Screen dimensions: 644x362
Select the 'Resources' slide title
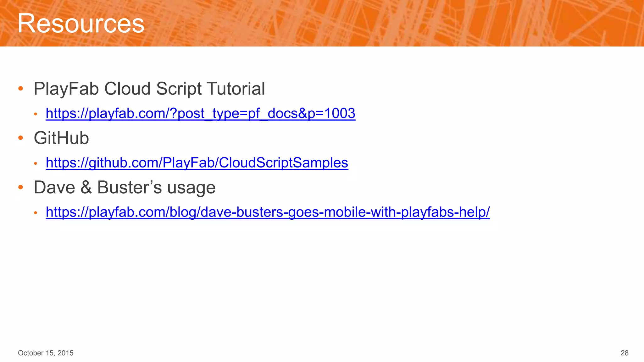[x=81, y=23]
